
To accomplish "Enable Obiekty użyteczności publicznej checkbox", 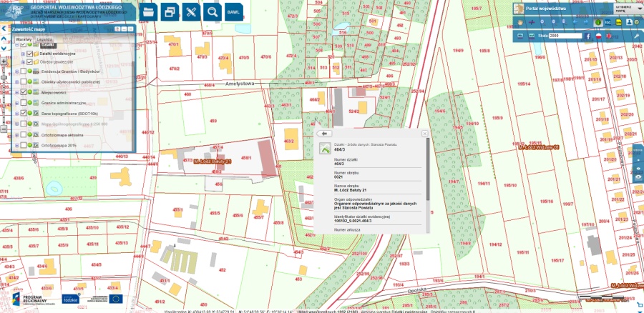I will coord(24,82).
